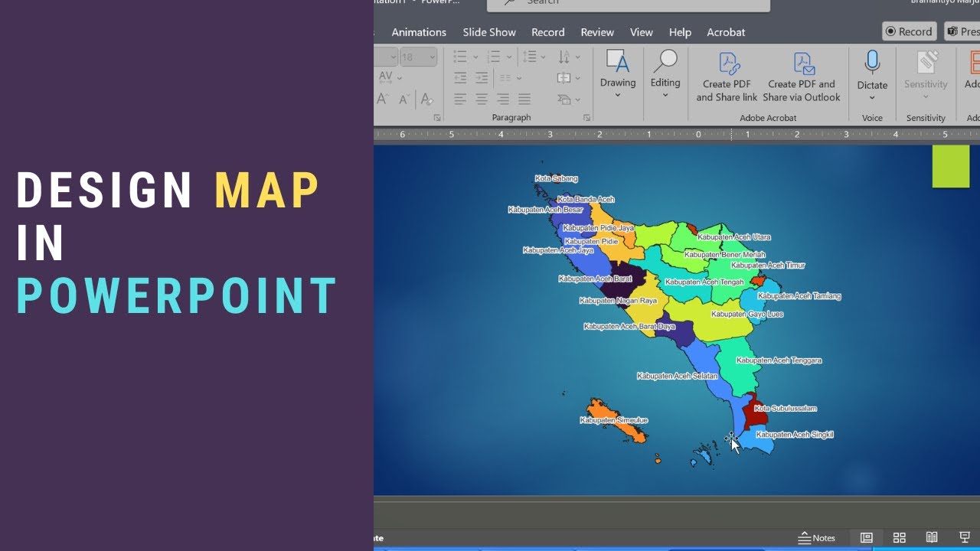Open Paragraph dialog launcher
Viewport: 980px width, 551px height.
pyautogui.click(x=587, y=118)
